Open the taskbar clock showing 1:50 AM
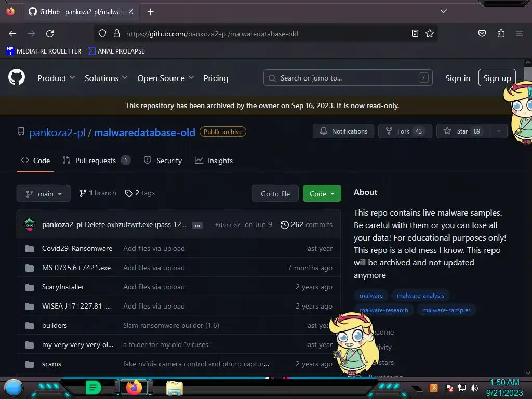Screen dimensions: 532x399 (504, 388)
